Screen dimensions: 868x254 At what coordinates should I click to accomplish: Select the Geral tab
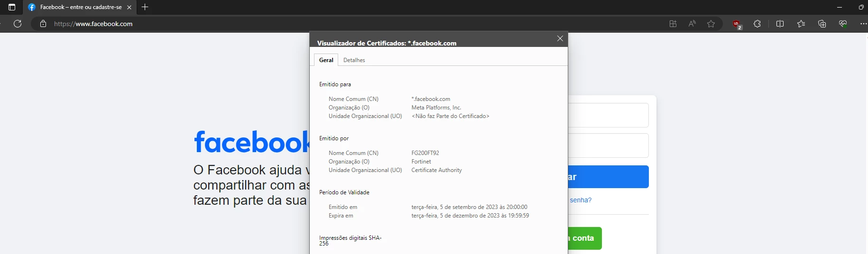(x=326, y=60)
